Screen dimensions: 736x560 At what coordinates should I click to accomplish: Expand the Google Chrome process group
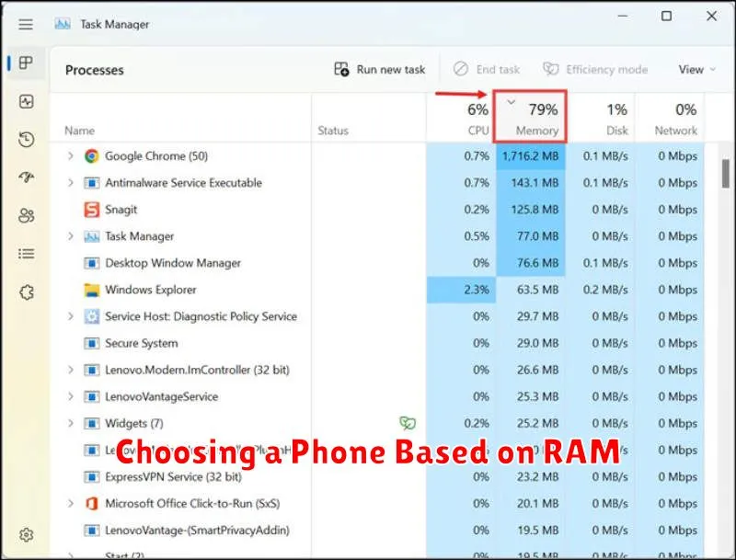tap(71, 155)
